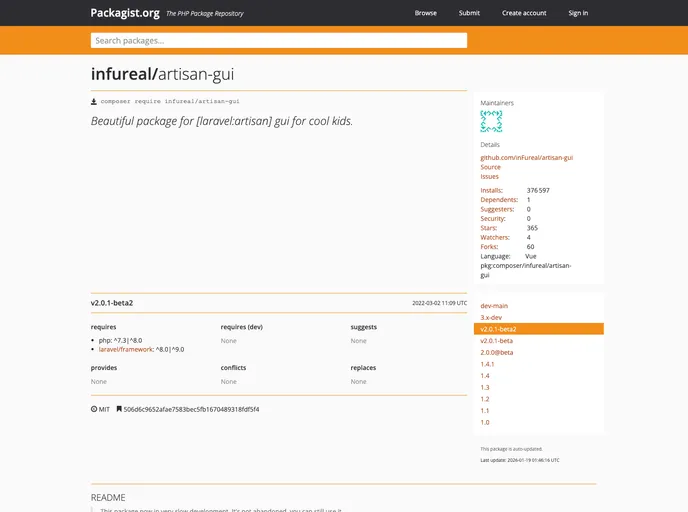Open the Issues link
Image resolution: width=688 pixels, height=512 pixels.
(x=489, y=176)
